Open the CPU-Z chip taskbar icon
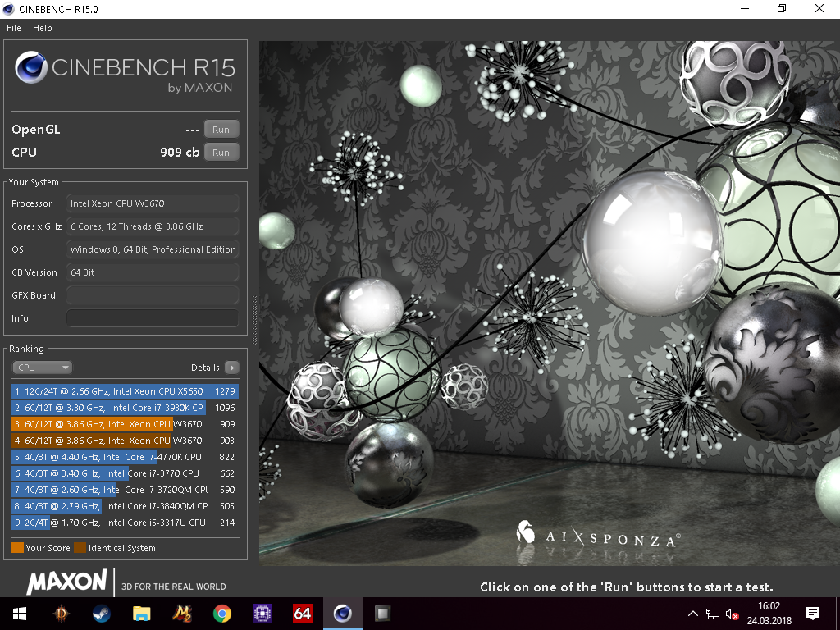The height and width of the screenshot is (630, 840). 262,614
